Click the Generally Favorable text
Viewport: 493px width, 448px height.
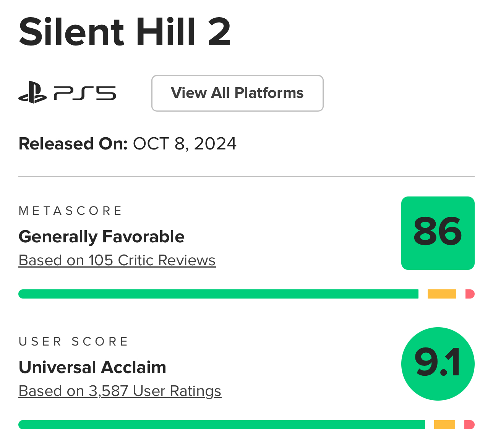pos(102,237)
